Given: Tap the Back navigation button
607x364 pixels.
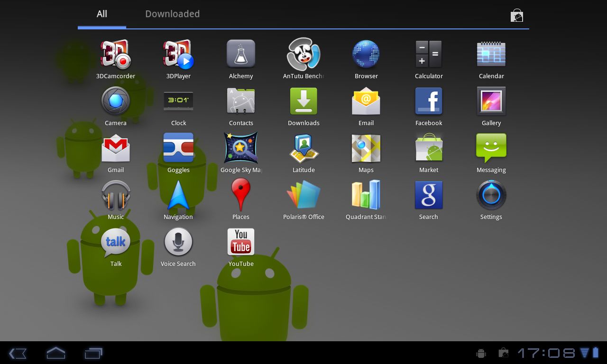Looking at the screenshot, I should coord(18,353).
